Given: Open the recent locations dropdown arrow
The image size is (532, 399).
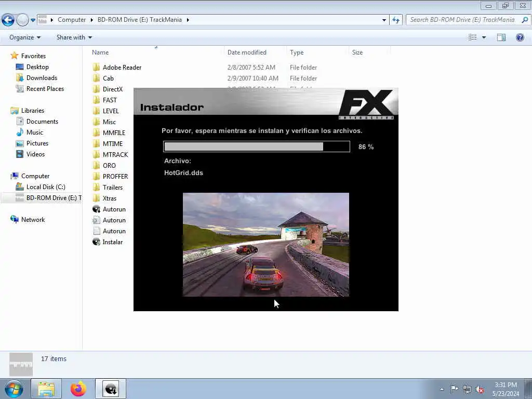Looking at the screenshot, I should [33, 20].
